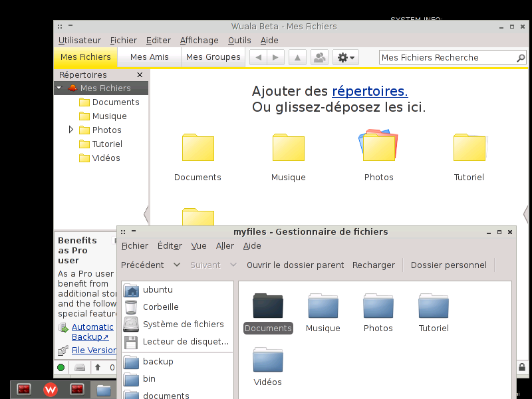Open Fichier menu in file manager
The image size is (532, 399).
point(135,246)
